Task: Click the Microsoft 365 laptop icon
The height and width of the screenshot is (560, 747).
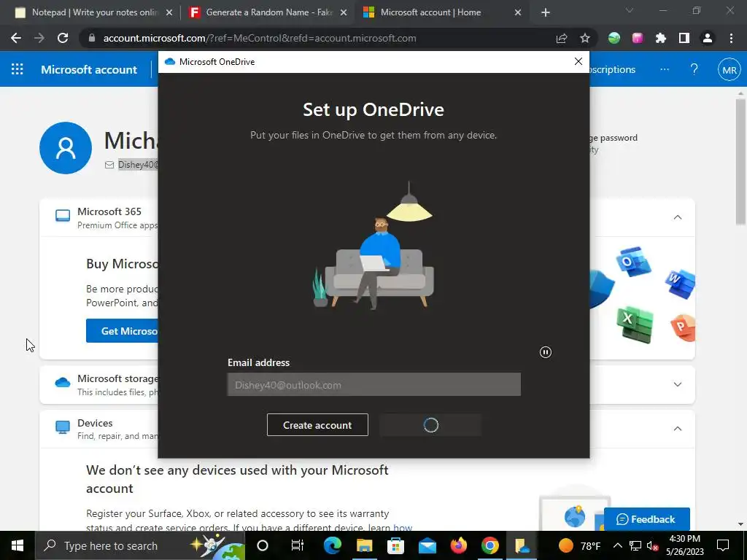Action: (x=63, y=216)
